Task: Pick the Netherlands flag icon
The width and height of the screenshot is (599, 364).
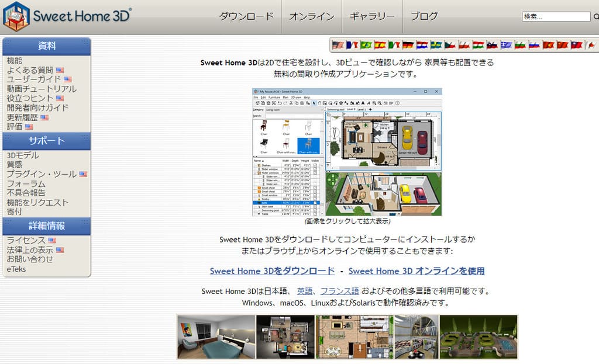Action: pos(422,44)
